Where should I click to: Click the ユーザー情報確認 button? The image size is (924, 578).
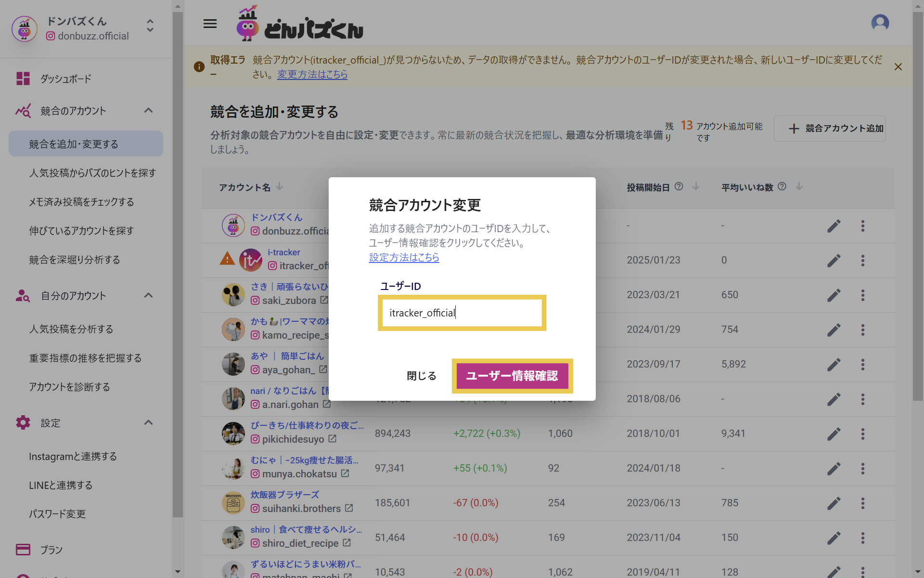[512, 376]
